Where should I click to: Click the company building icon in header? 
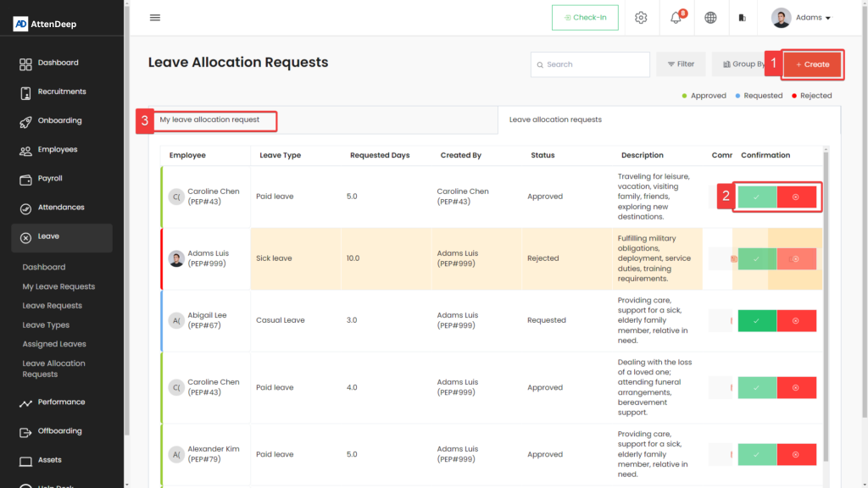click(x=743, y=18)
